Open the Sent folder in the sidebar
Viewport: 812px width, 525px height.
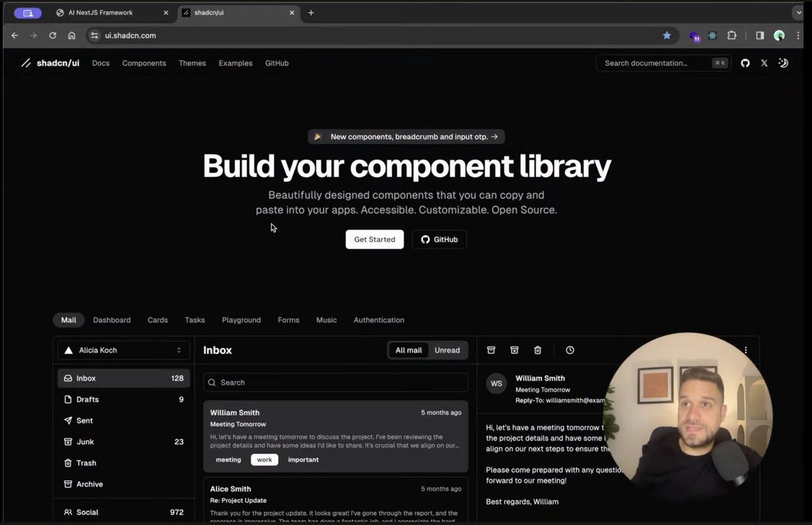(123, 420)
